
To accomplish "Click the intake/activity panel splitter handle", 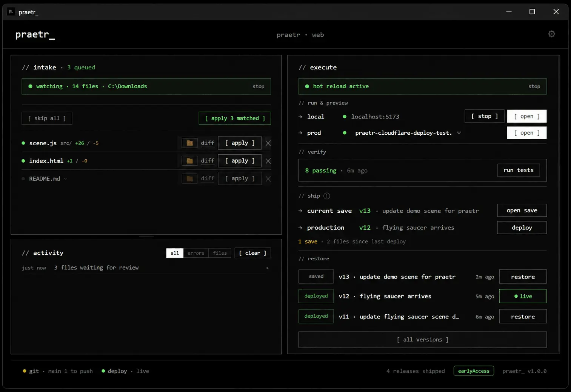I will click(146, 237).
